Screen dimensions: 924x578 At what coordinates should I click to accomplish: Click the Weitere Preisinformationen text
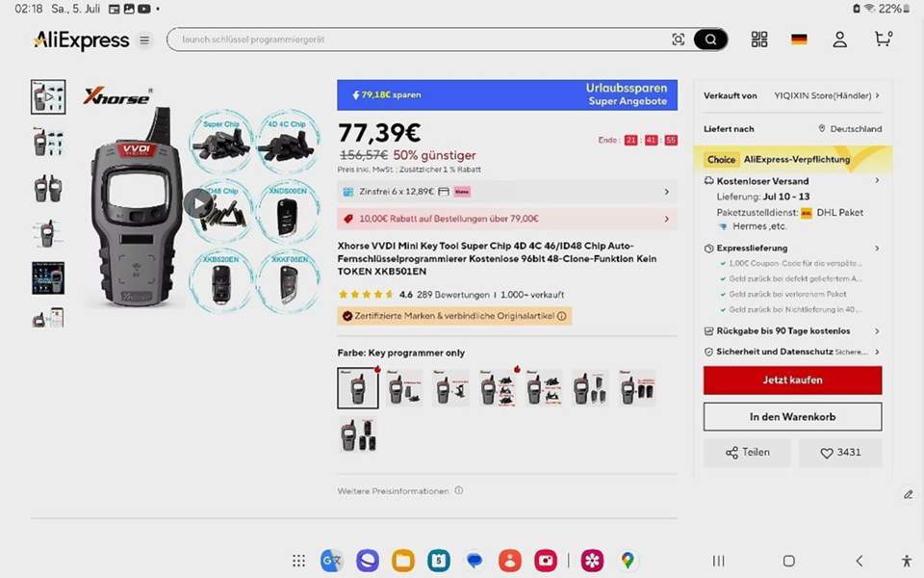(x=393, y=490)
